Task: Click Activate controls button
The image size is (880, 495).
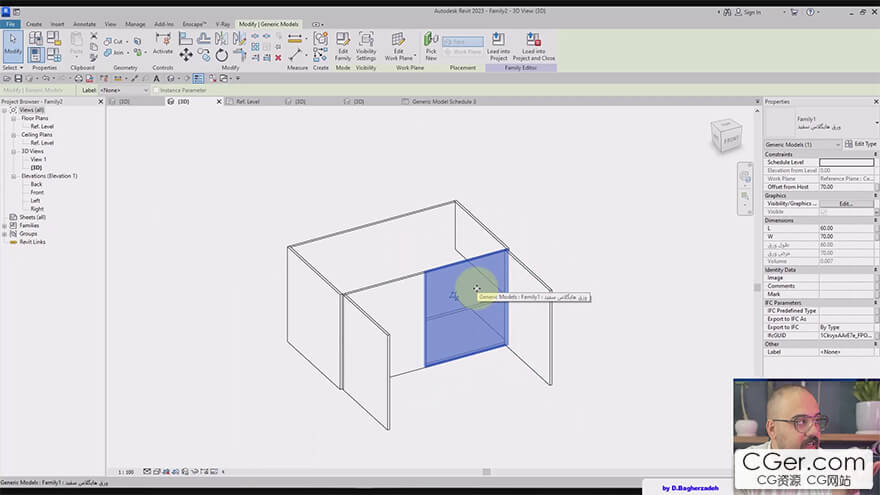Action: tap(163, 44)
